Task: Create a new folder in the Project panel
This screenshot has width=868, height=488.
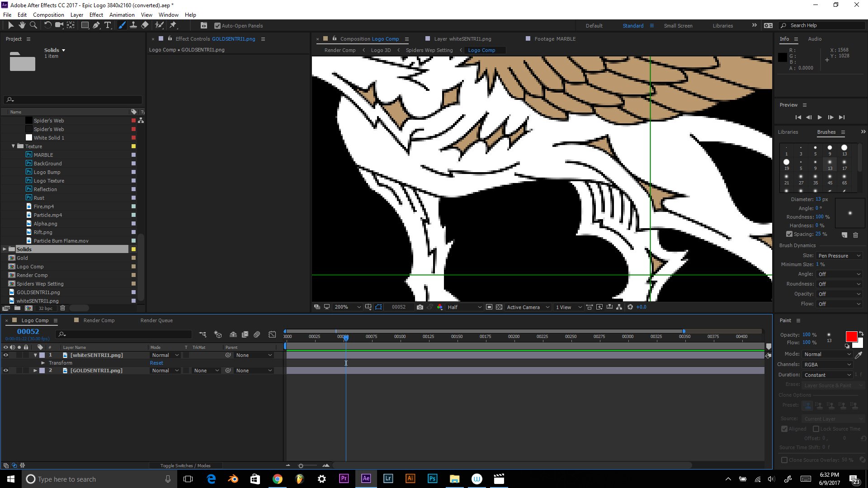Action: (17, 308)
